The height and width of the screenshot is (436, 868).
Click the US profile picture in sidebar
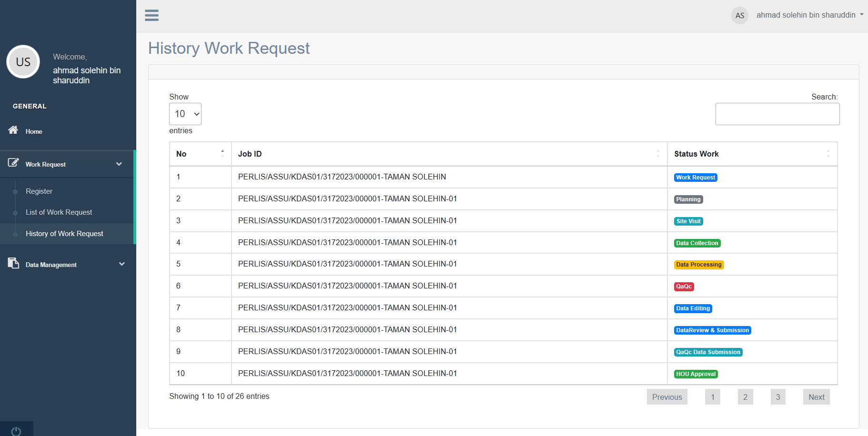pos(23,62)
